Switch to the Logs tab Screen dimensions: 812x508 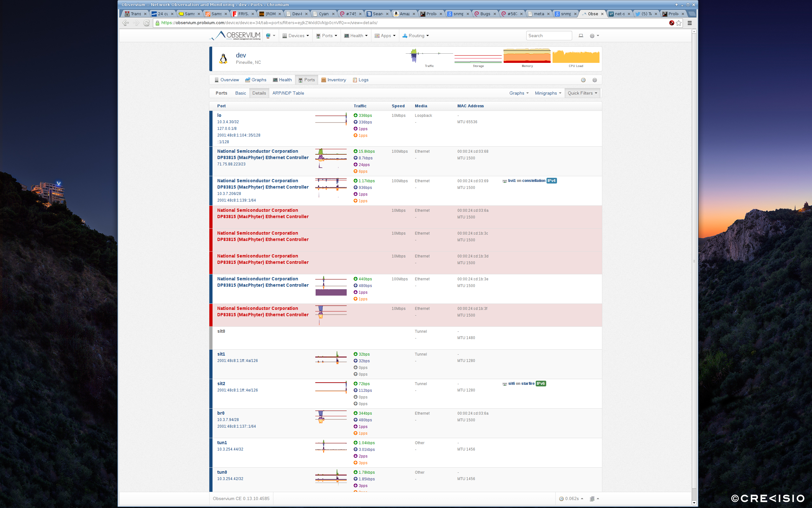pos(360,80)
